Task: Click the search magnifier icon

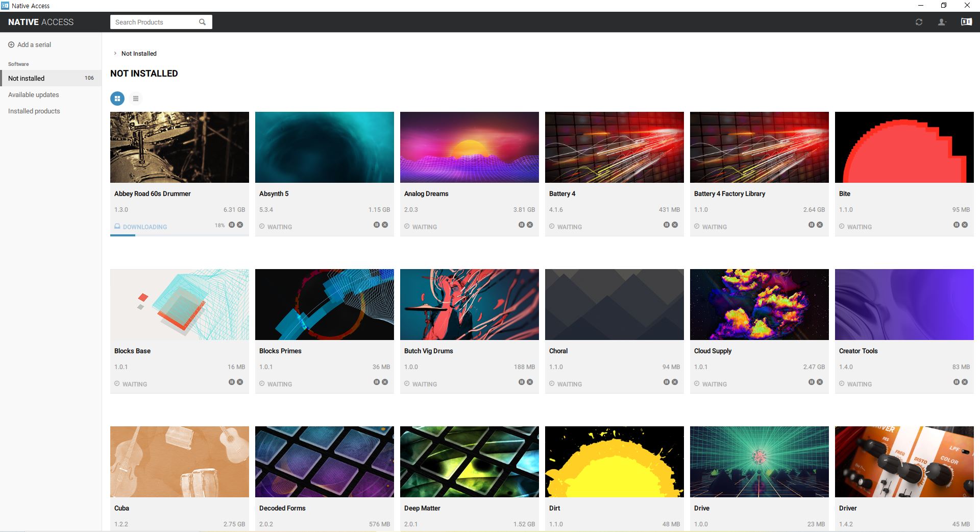Action: [202, 22]
